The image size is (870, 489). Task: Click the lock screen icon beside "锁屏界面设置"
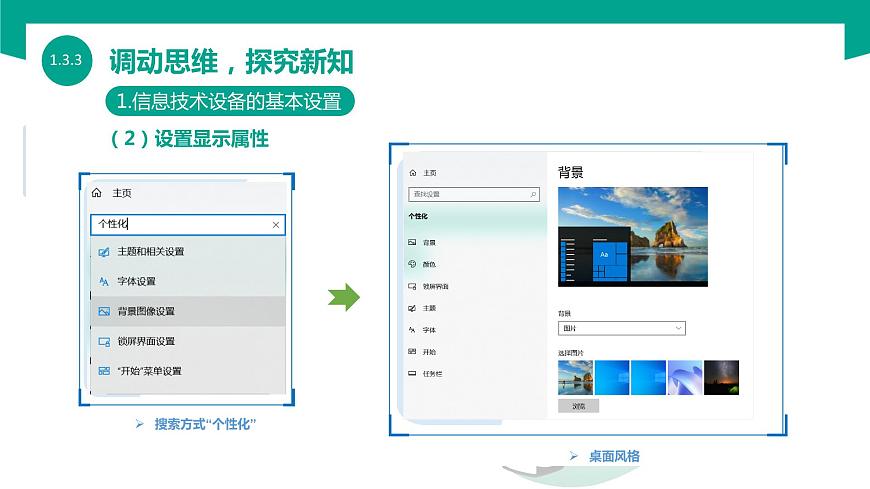pyautogui.click(x=104, y=341)
